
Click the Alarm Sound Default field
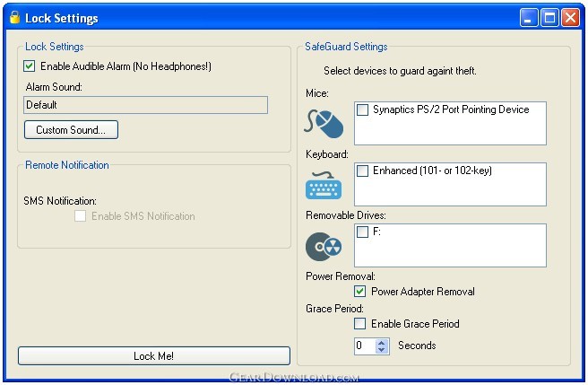click(145, 105)
